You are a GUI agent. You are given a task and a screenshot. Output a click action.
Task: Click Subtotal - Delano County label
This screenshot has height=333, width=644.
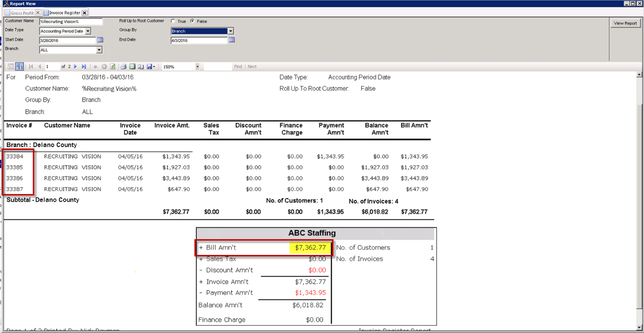click(x=43, y=200)
